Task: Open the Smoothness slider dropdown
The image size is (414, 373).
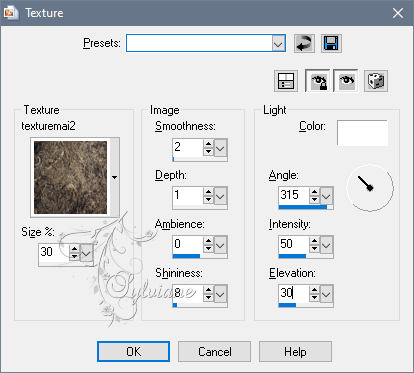Action: tap(220, 147)
